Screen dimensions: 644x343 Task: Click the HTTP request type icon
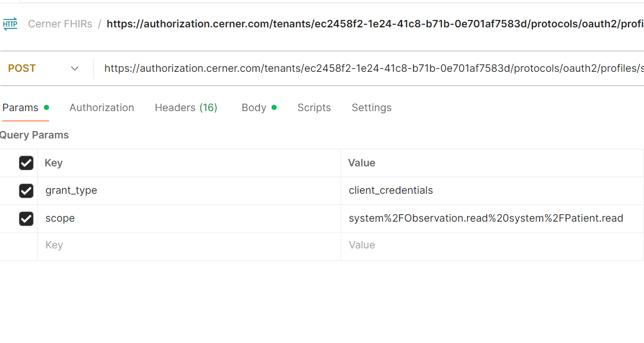[x=10, y=24]
